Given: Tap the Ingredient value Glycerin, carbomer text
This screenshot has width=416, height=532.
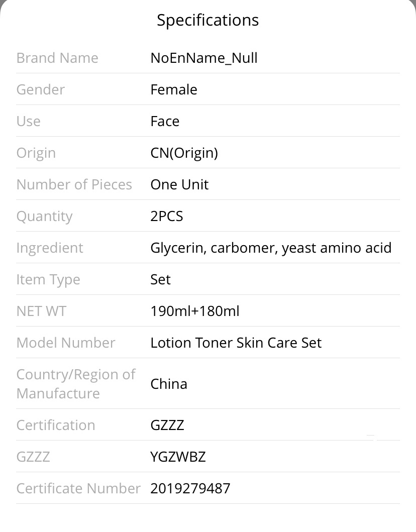Looking at the screenshot, I should coord(271,248).
